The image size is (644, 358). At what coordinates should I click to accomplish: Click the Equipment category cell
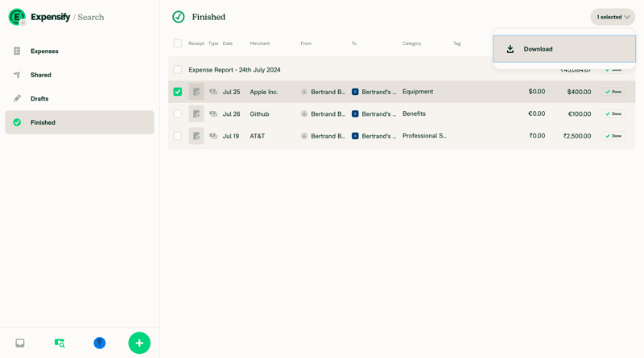click(x=418, y=92)
